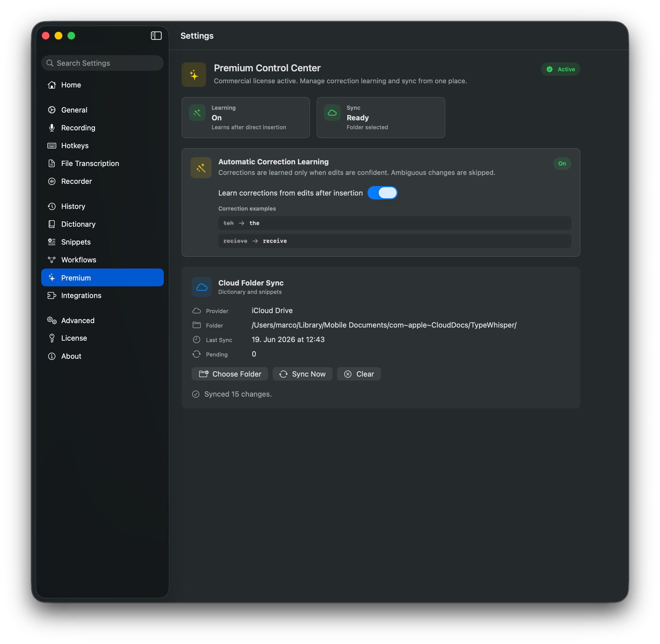Click the Automatic Correction Learning wand icon
The width and height of the screenshot is (660, 644).
[201, 167]
